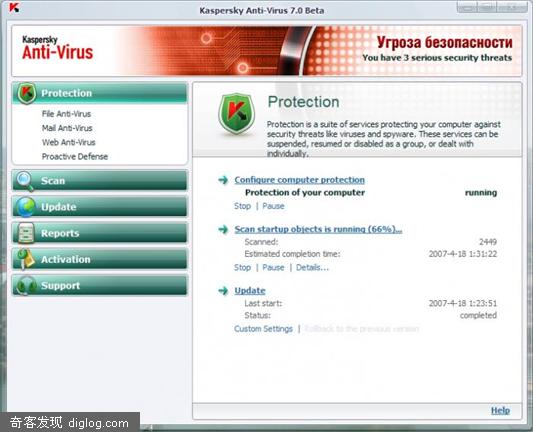The image size is (533, 432).
Task: Pause protection of your computer
Action: pos(273,206)
